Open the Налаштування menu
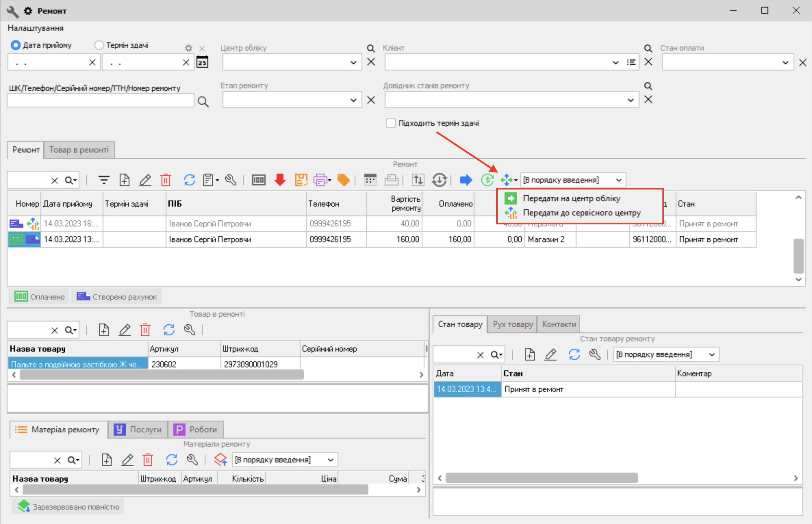The image size is (812, 524). [36, 28]
